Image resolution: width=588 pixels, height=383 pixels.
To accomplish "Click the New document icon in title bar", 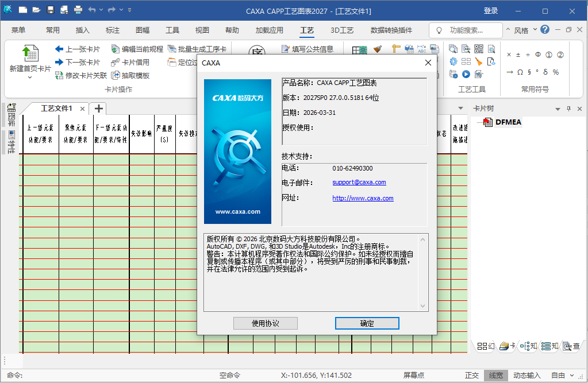I will [x=23, y=10].
